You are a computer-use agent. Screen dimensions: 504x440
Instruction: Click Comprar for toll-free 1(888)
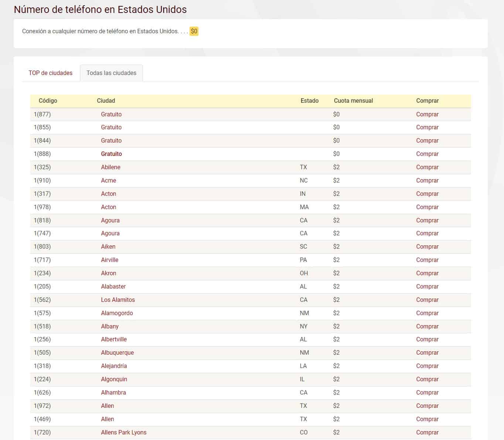427,154
